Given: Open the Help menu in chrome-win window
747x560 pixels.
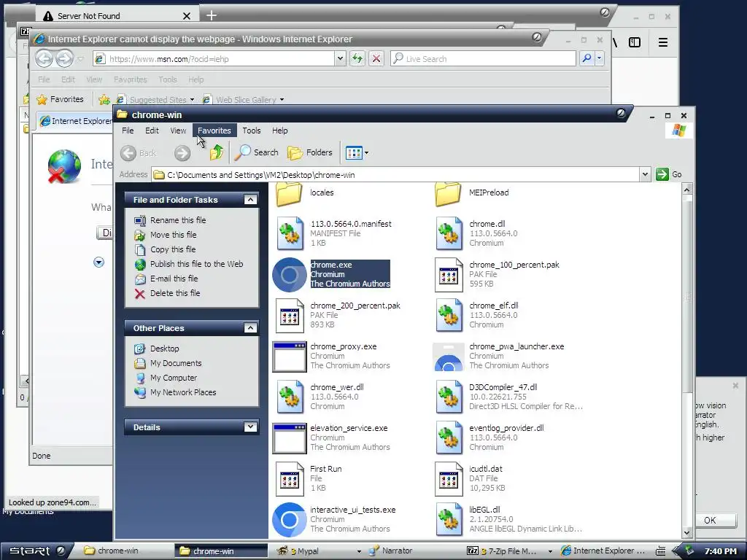Looking at the screenshot, I should tap(279, 131).
